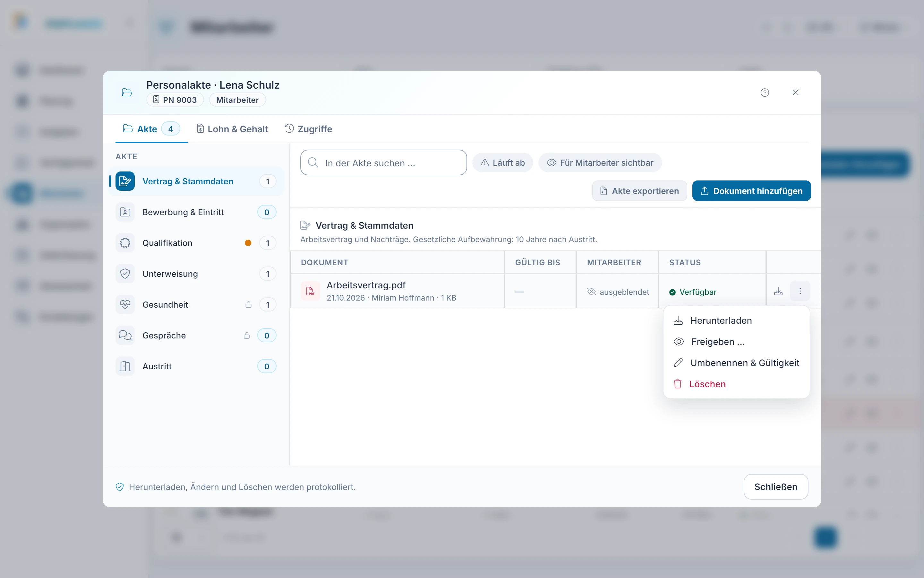This screenshot has height=578, width=924.
Task: Toggle the Läuft ab filter
Action: coord(502,163)
